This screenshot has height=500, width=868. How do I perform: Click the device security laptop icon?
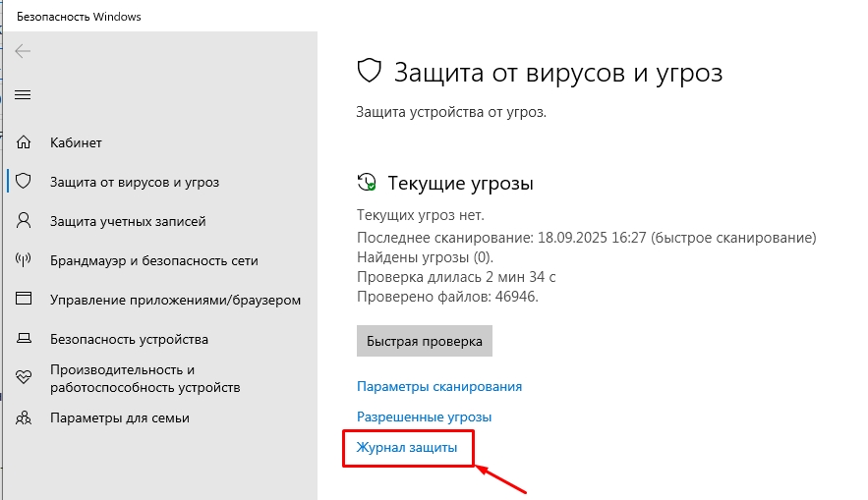point(25,339)
